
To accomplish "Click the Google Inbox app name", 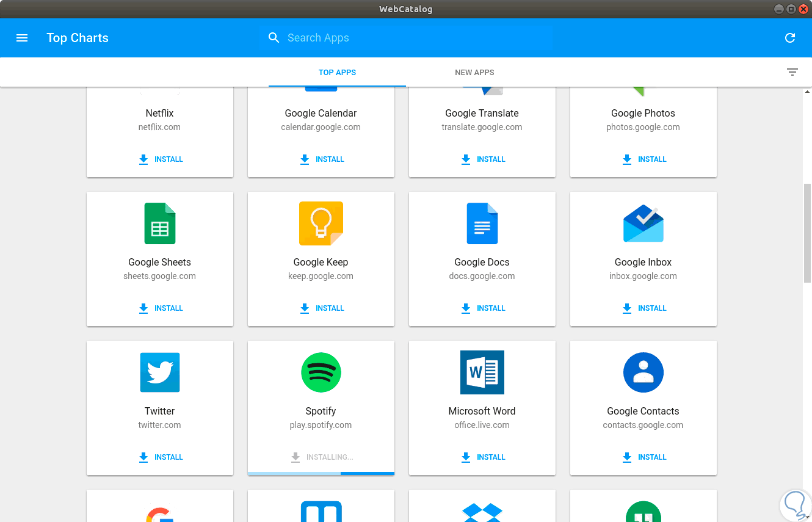I will pos(643,262).
